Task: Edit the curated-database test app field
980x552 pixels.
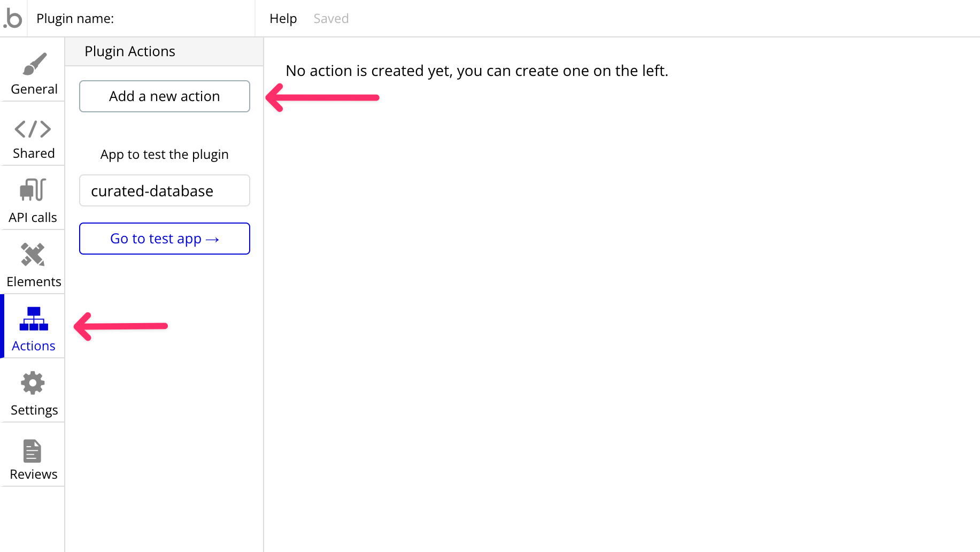Action: point(164,191)
